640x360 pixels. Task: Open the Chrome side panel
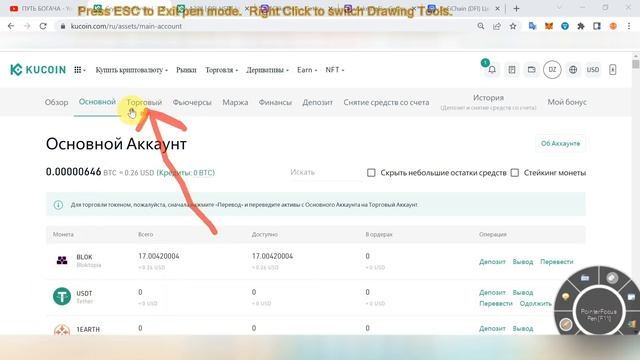[x=597, y=26]
